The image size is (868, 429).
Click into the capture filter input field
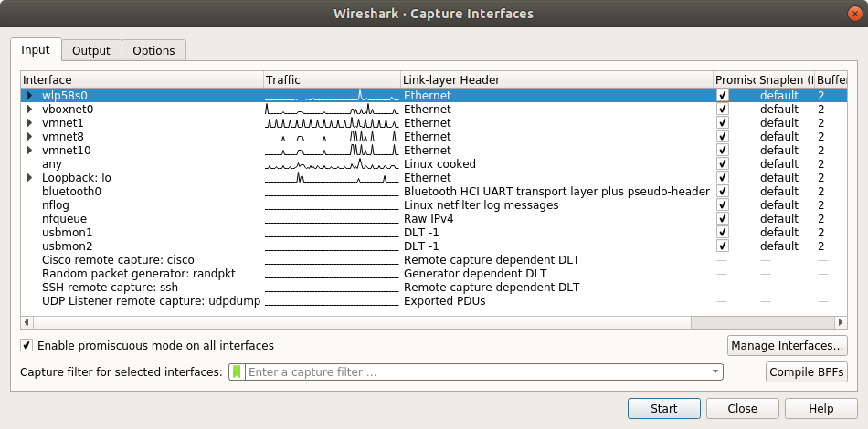coord(476,372)
